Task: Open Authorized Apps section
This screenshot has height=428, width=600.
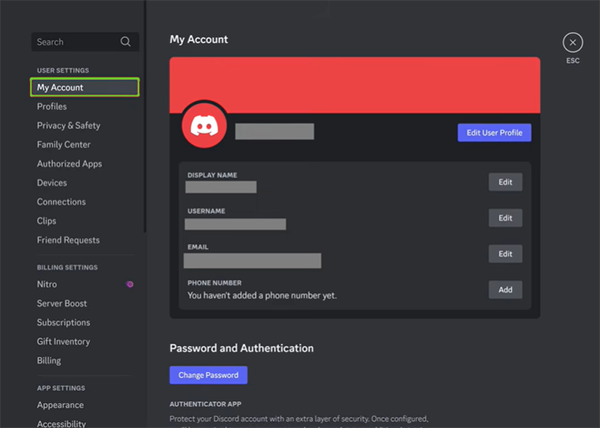Action: tap(69, 164)
